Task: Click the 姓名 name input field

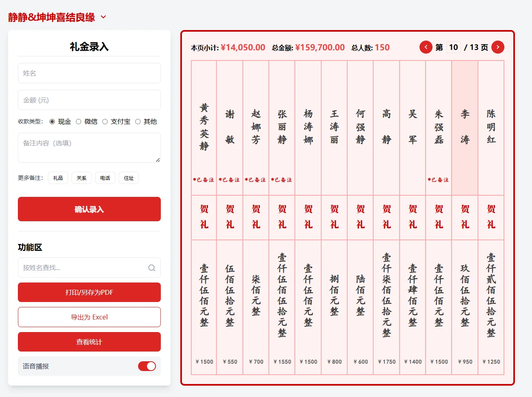Action: [89, 73]
